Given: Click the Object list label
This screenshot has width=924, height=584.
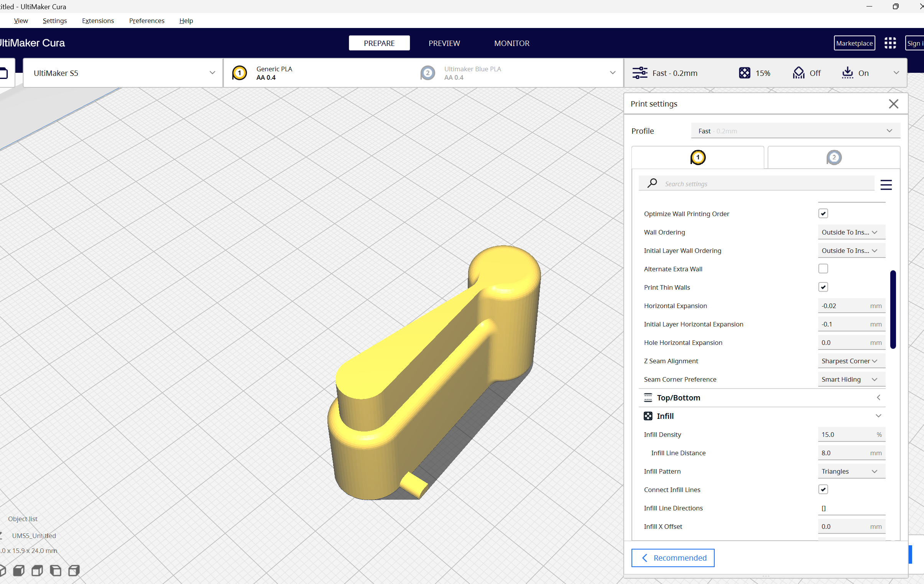Looking at the screenshot, I should coord(23,519).
